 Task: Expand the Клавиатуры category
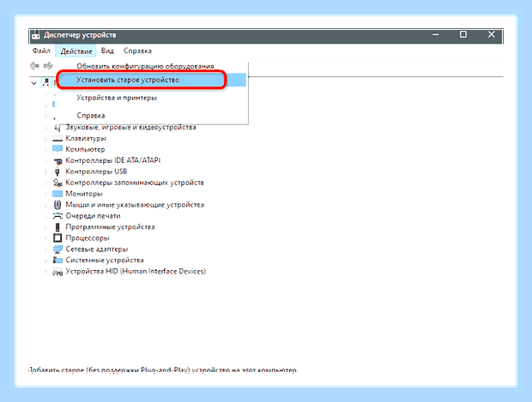(x=45, y=139)
